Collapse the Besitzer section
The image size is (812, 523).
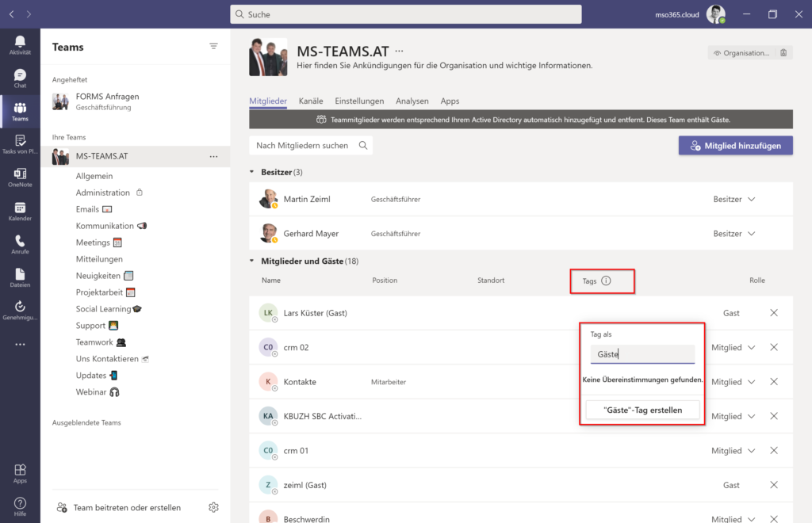252,172
